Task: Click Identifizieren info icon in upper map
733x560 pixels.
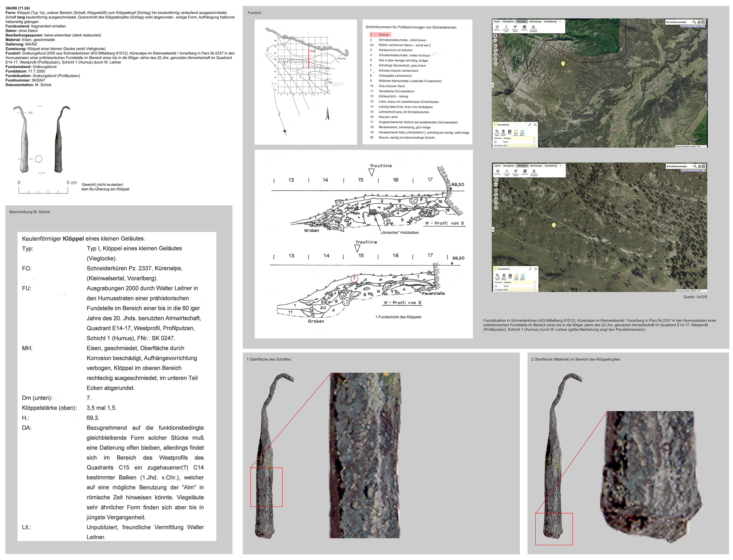Action: point(497,27)
